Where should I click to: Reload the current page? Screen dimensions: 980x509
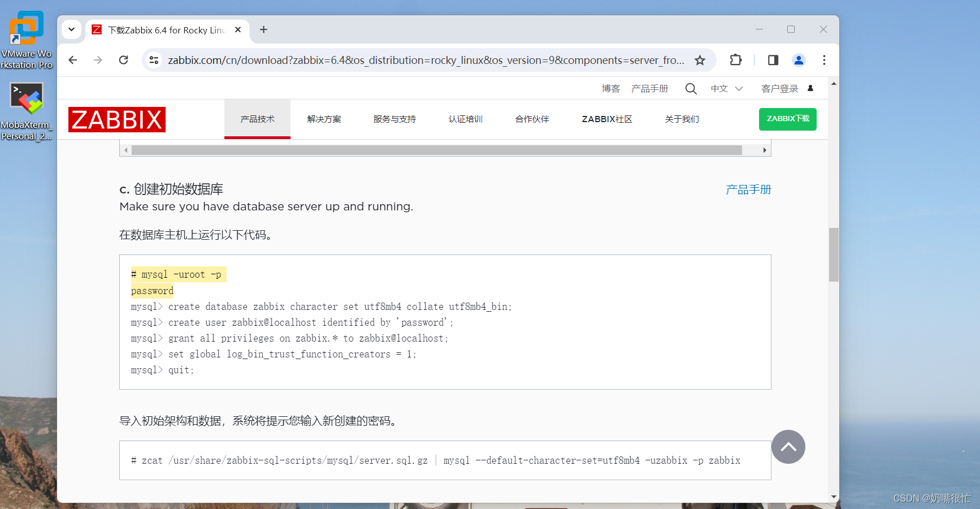[123, 60]
